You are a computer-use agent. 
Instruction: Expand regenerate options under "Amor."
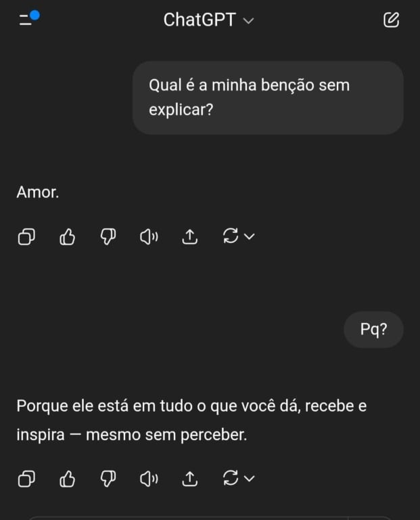coord(249,236)
